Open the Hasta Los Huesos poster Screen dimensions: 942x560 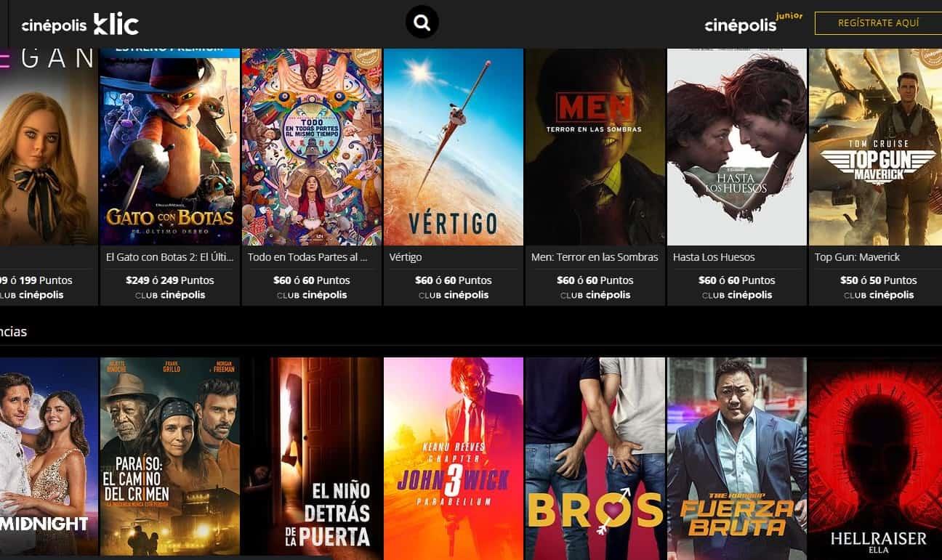point(737,147)
